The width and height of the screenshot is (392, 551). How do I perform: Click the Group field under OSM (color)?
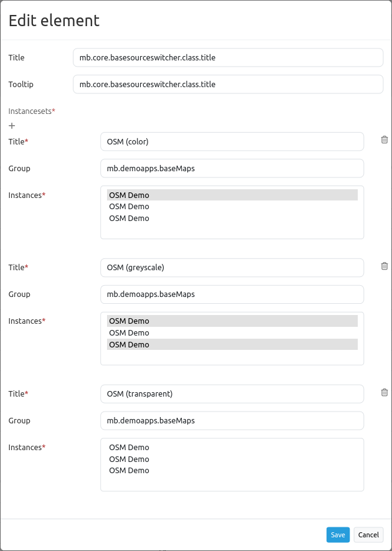point(231,168)
